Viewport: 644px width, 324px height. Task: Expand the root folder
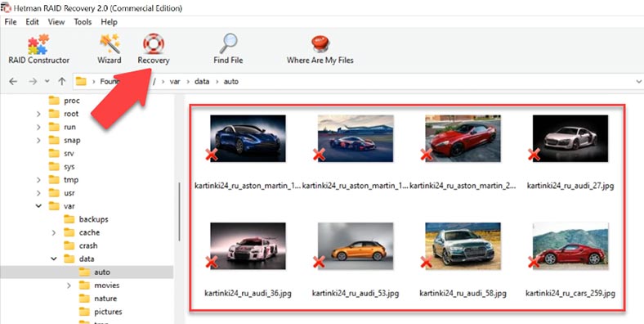(38, 114)
